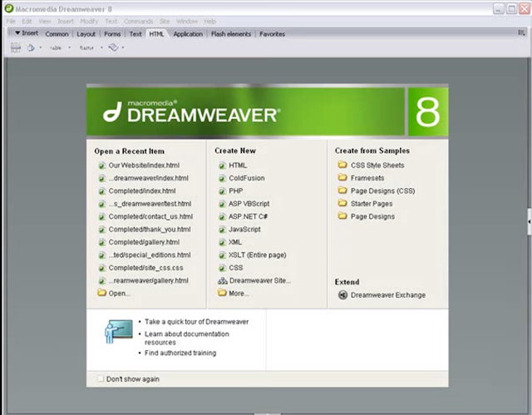Create a new JavaScript document

(x=244, y=230)
